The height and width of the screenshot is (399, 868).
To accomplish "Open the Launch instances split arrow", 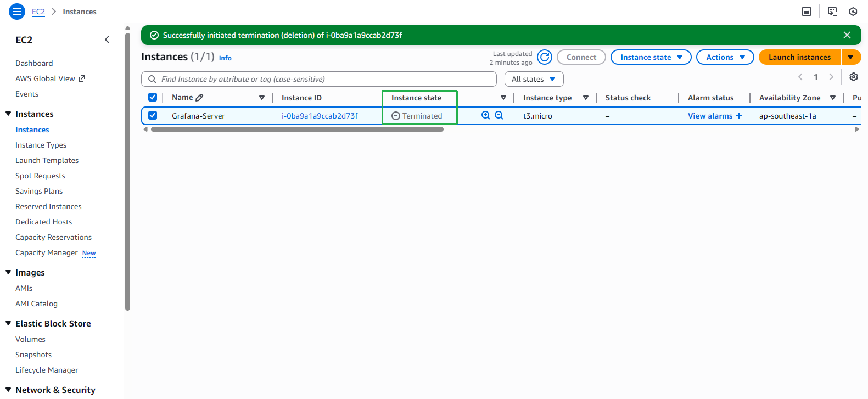I will (x=850, y=57).
